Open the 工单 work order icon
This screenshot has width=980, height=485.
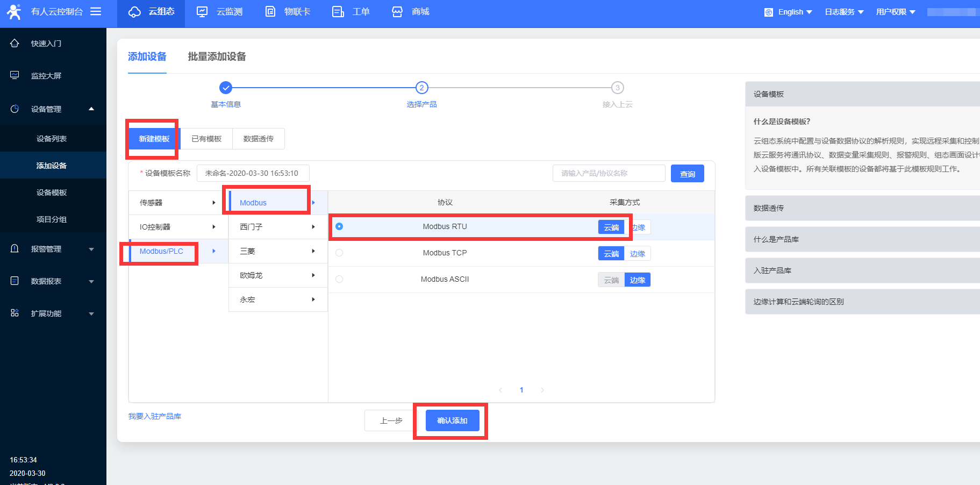coord(338,12)
